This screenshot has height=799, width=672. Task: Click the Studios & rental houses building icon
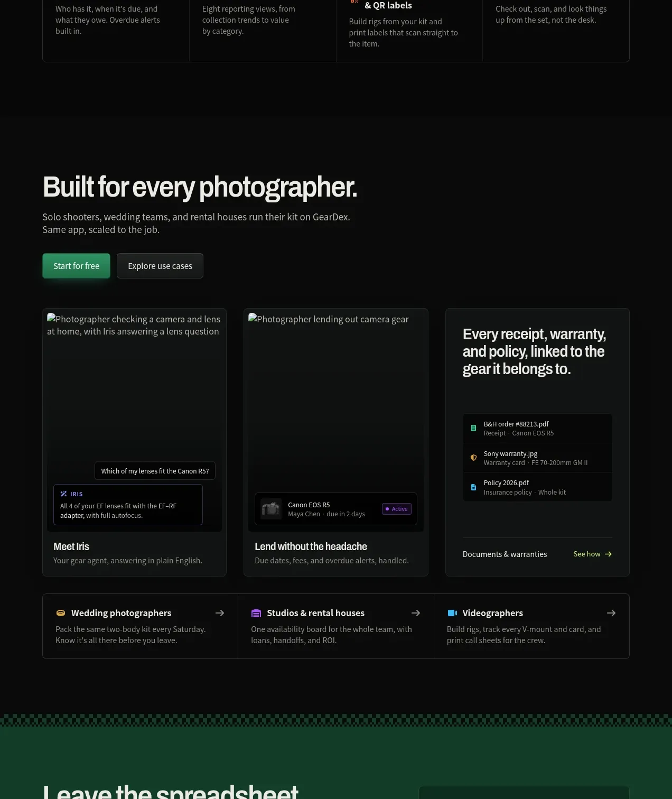pos(256,613)
